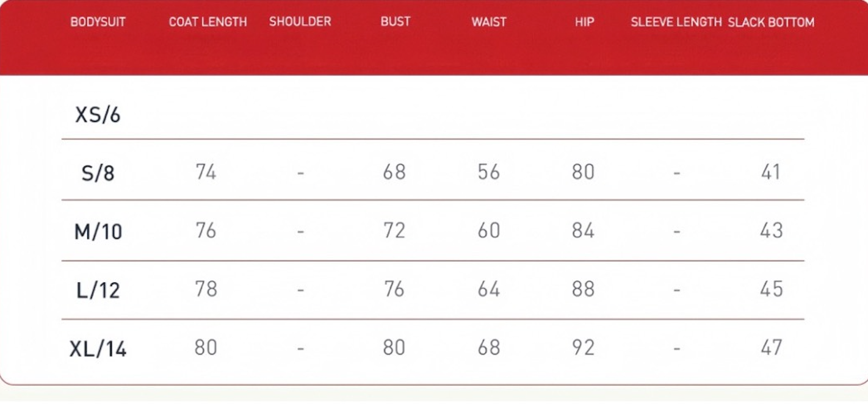Screen dimensions: 868x410
Task: Select the M/10 size row label
Action: coord(98,232)
